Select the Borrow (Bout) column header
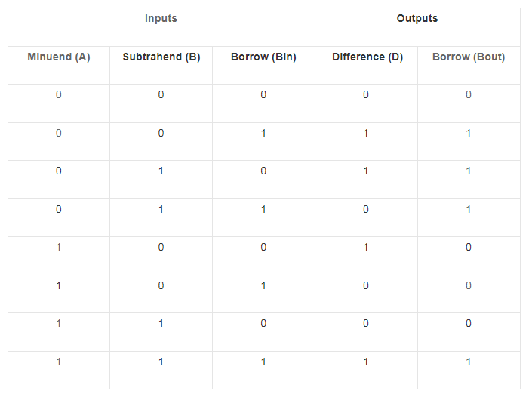 click(x=469, y=57)
